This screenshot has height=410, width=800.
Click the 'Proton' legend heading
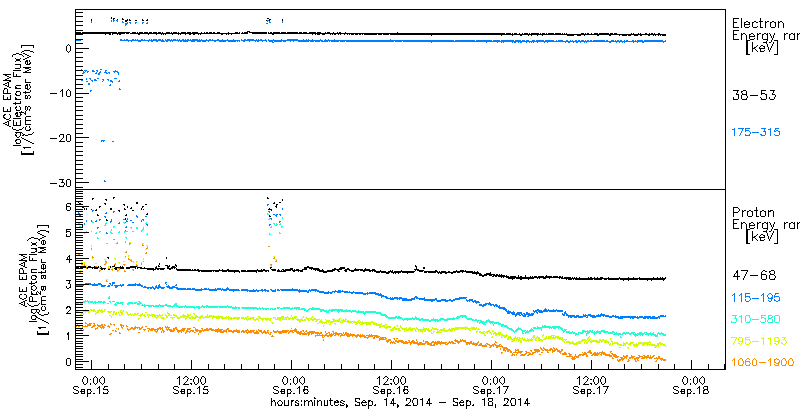coord(754,212)
